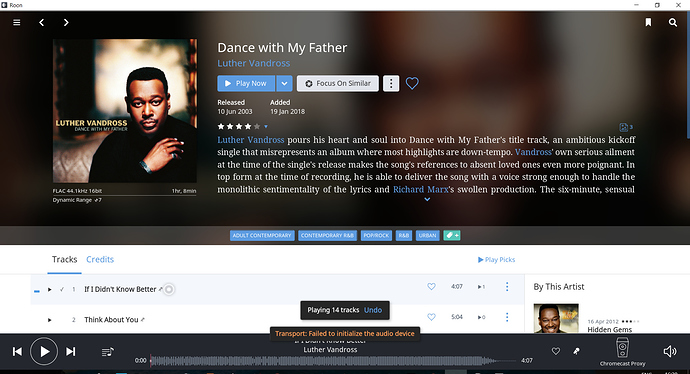The width and height of the screenshot is (690, 374).
Task: Click the play count icon for track 2
Action: coord(481,317)
